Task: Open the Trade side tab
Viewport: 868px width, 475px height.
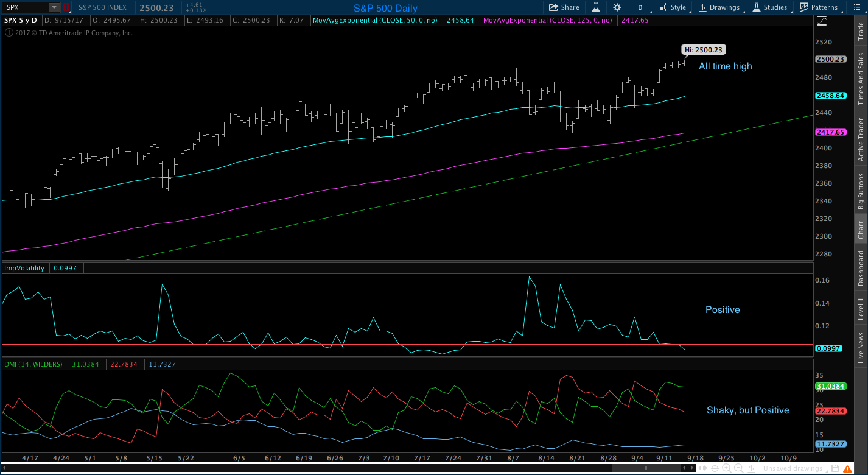Action: click(x=861, y=32)
